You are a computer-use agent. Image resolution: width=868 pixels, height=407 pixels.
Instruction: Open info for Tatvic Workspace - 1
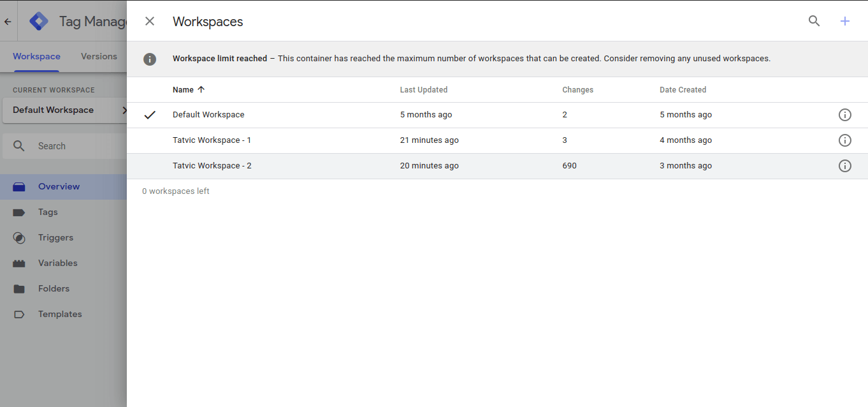click(845, 140)
